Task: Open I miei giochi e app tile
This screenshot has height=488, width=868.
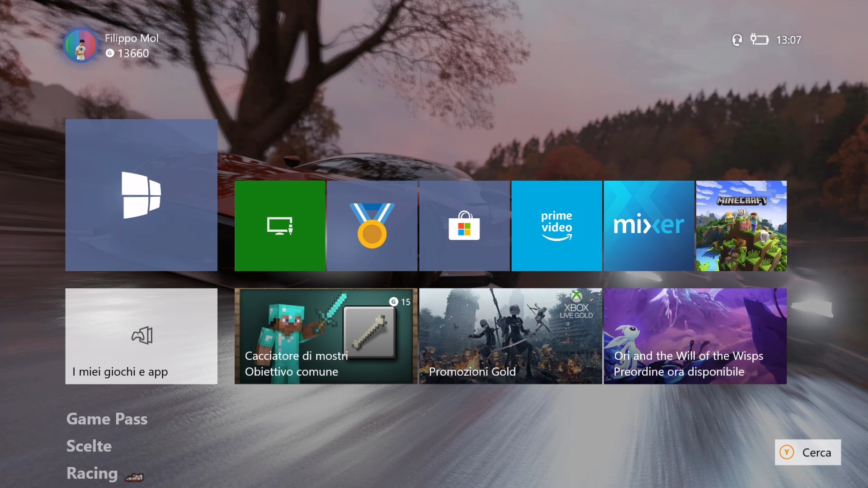Action: pos(141,336)
